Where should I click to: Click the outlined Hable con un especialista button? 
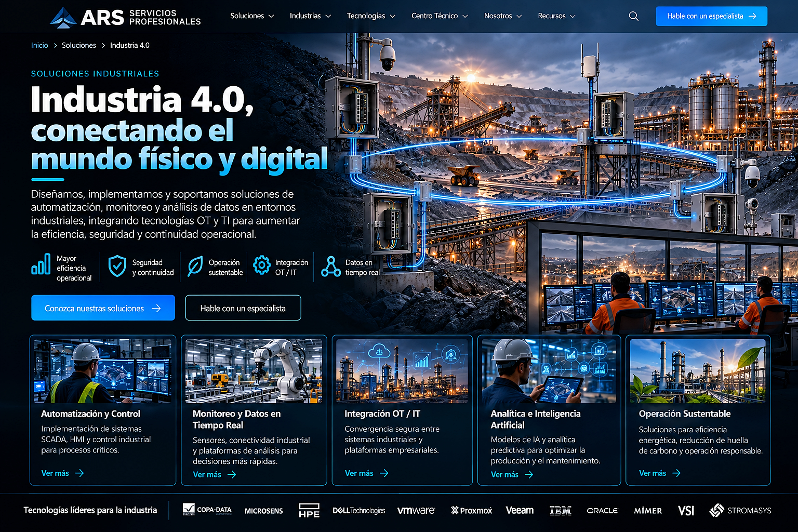[x=243, y=308]
